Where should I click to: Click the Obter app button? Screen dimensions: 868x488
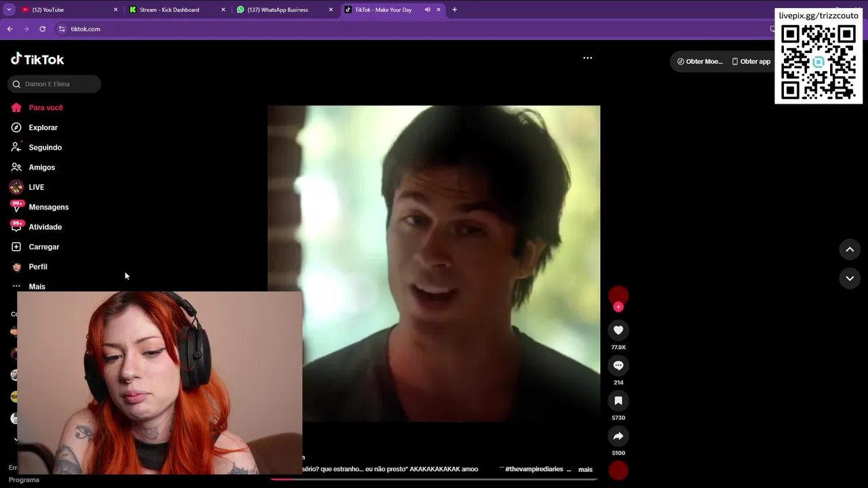click(751, 61)
